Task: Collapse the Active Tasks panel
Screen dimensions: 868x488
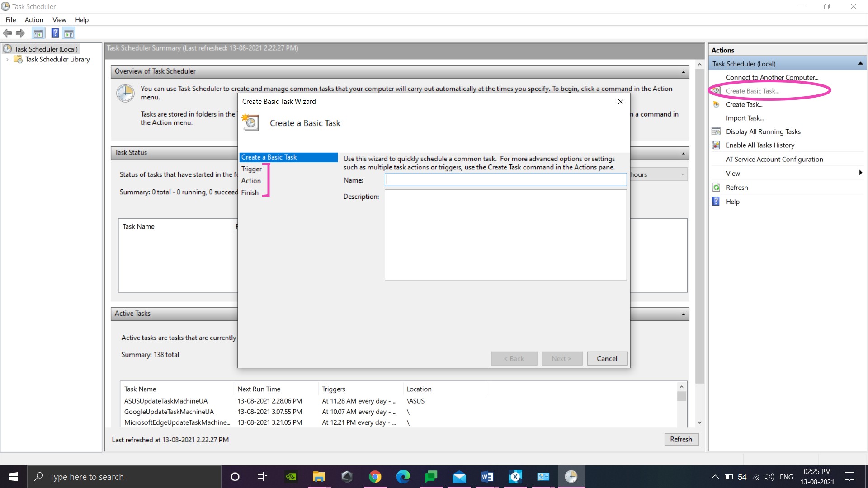Action: (x=683, y=314)
